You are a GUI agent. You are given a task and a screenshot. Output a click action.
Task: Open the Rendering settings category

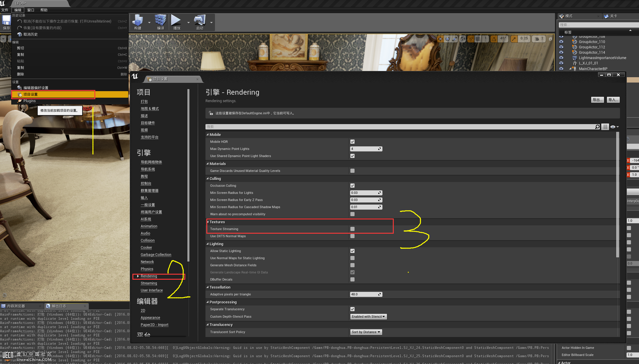pyautogui.click(x=149, y=276)
